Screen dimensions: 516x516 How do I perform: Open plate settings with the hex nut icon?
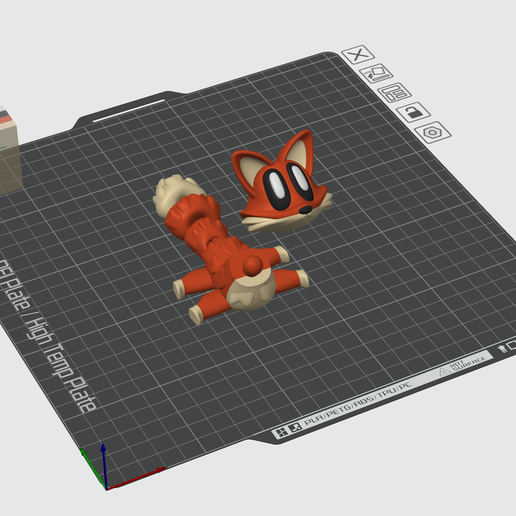(x=433, y=132)
